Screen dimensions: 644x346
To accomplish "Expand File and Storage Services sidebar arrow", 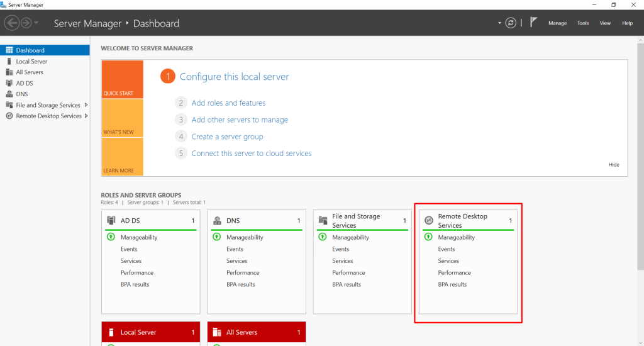I will point(86,105).
